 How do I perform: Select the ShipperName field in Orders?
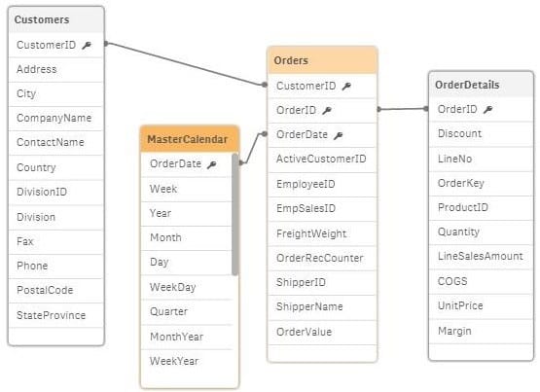click(x=322, y=307)
